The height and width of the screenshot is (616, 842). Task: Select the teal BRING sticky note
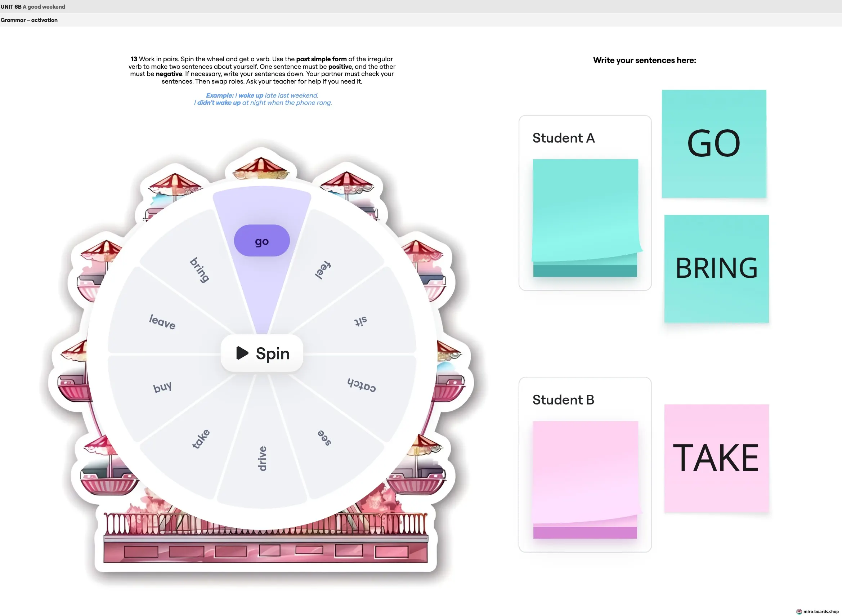(x=716, y=268)
